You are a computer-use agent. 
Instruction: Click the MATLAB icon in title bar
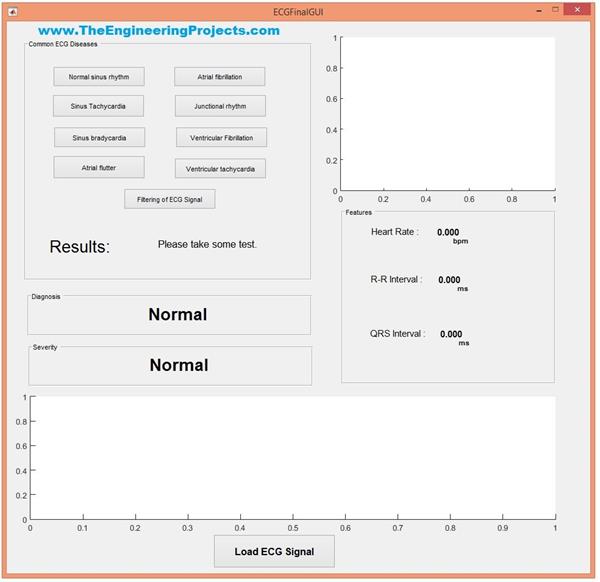11,10
